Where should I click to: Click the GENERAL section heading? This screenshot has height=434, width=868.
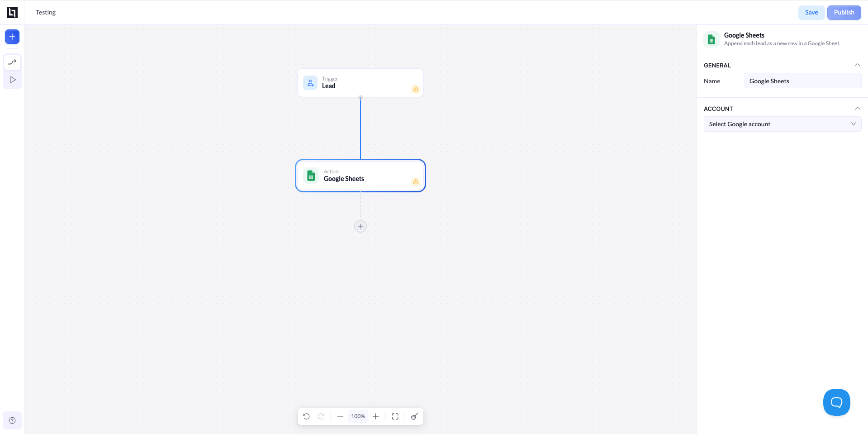[717, 66]
